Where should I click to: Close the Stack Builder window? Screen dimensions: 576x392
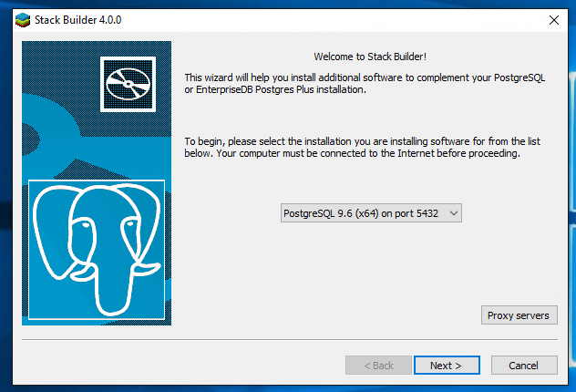point(554,20)
